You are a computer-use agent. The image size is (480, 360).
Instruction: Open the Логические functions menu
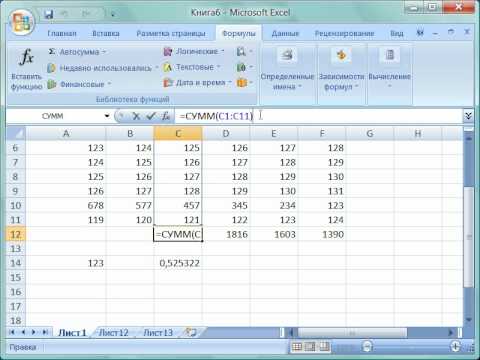(x=194, y=51)
